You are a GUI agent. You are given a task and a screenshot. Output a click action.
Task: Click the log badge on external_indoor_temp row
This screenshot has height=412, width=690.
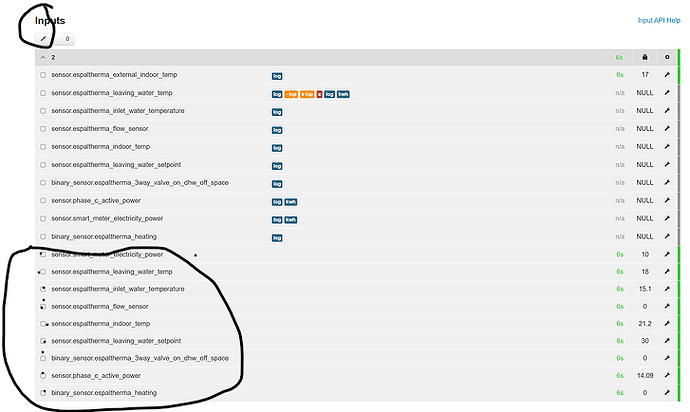pos(277,75)
